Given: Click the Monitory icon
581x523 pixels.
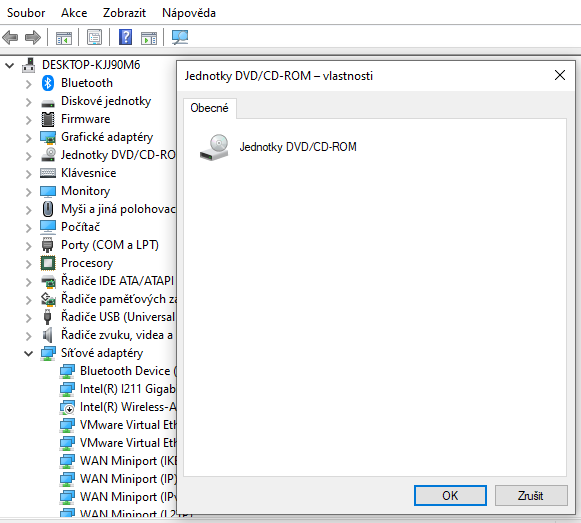Looking at the screenshot, I should [48, 191].
